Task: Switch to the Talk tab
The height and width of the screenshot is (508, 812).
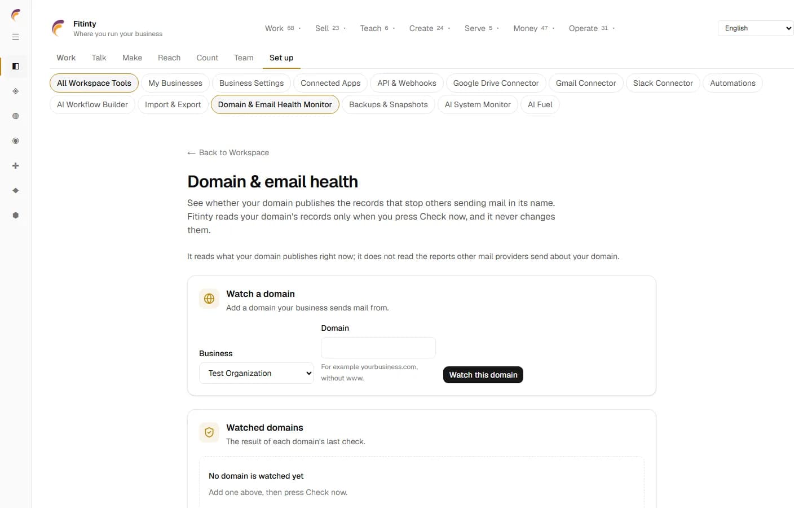Action: click(x=99, y=58)
